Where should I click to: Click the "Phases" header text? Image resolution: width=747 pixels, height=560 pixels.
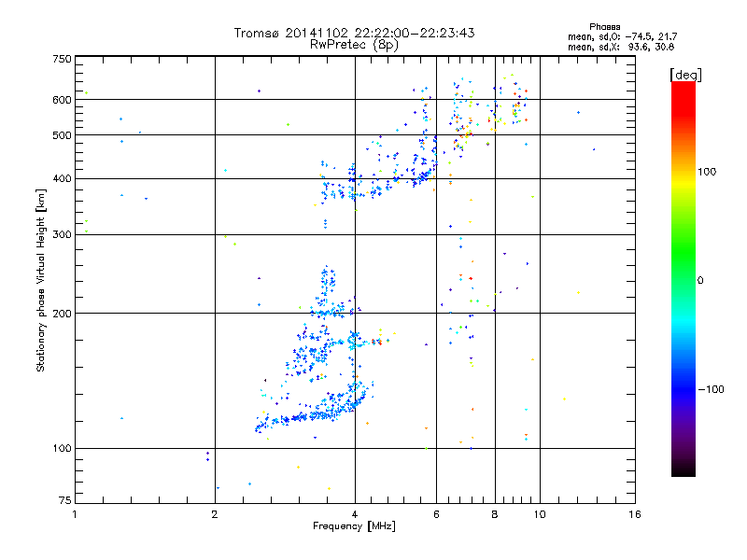[x=604, y=27]
